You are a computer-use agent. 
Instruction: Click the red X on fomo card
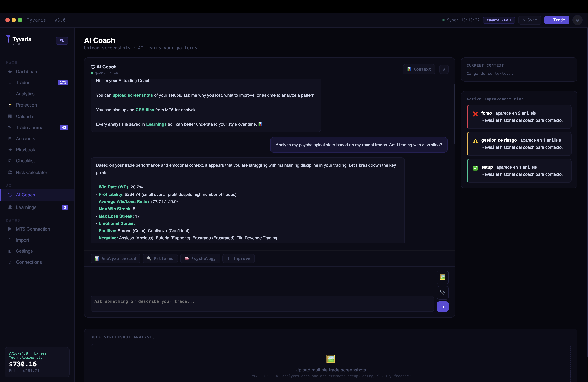click(x=475, y=114)
